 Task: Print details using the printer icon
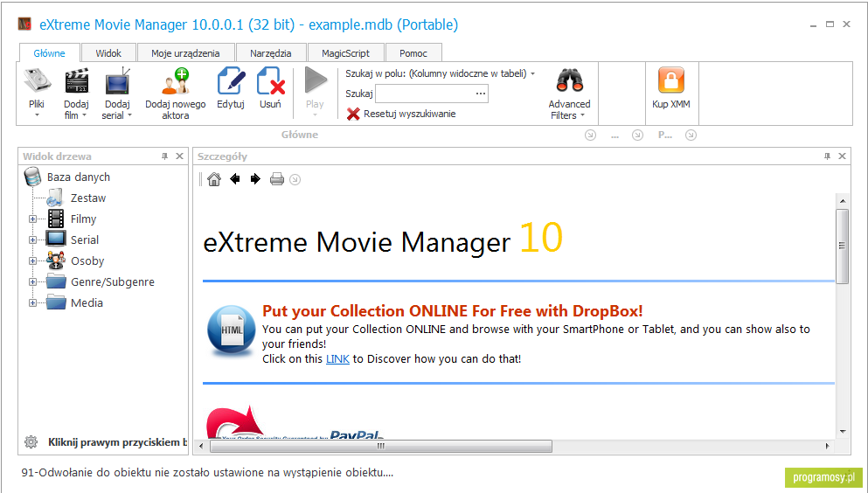(x=277, y=178)
